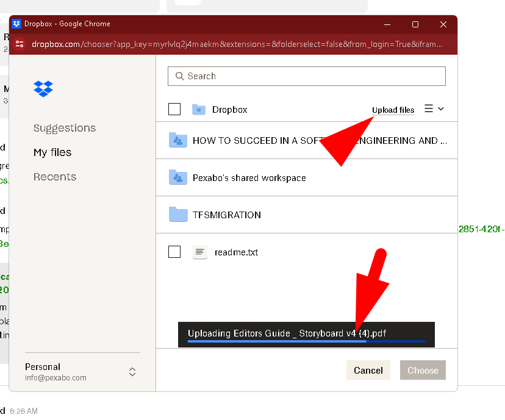The width and height of the screenshot is (505, 420).
Task: Click the Upload files link
Action: click(393, 110)
